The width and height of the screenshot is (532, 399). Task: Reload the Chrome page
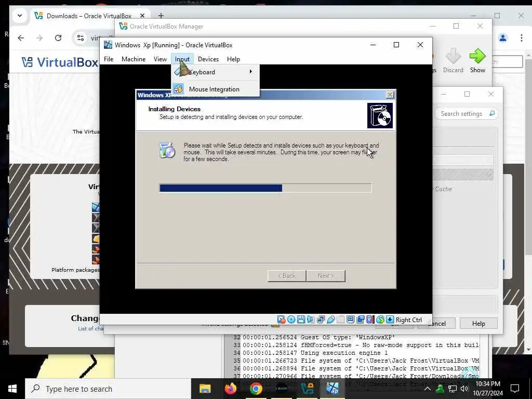[58, 38]
